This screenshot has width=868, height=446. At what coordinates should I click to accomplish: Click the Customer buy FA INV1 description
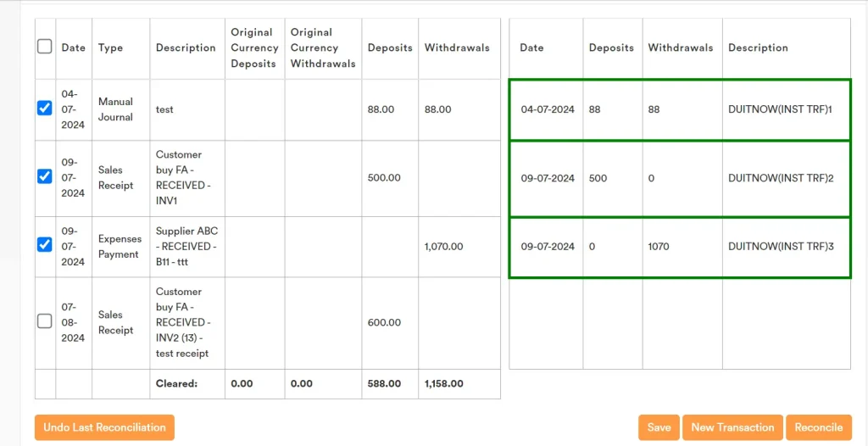[182, 178]
